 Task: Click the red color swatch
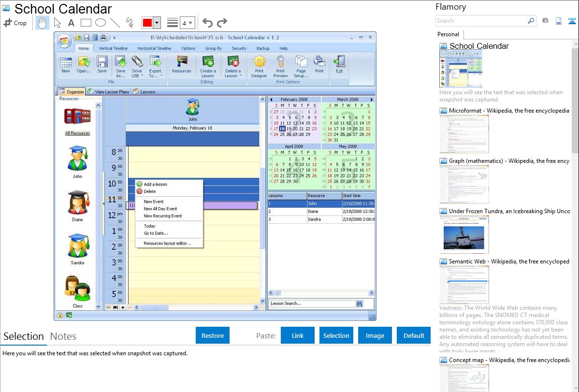click(x=147, y=23)
